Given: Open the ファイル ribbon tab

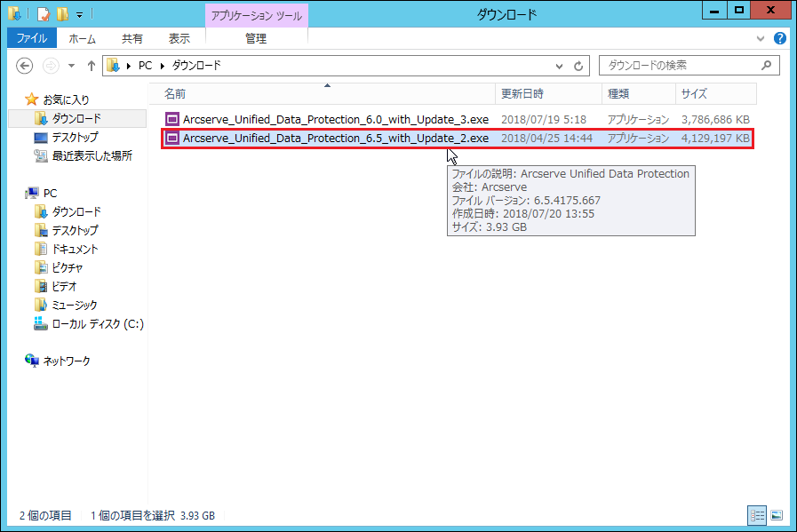Looking at the screenshot, I should [x=31, y=38].
